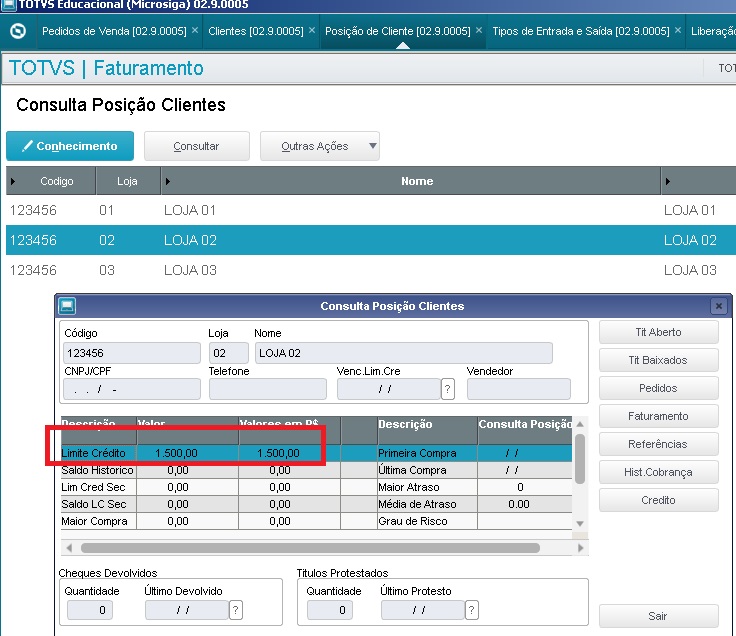Click grid vertical scrollbar down arrow

(x=580, y=523)
